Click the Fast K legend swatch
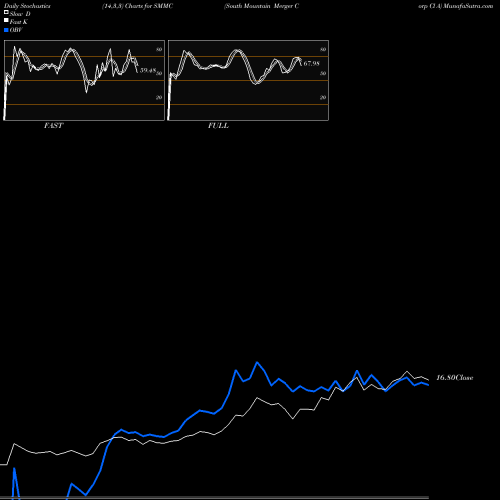 coord(6,21)
